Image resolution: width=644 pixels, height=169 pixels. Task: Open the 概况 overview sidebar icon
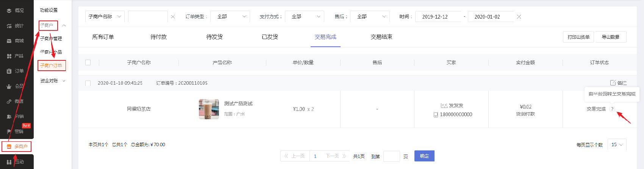pyautogui.click(x=9, y=11)
